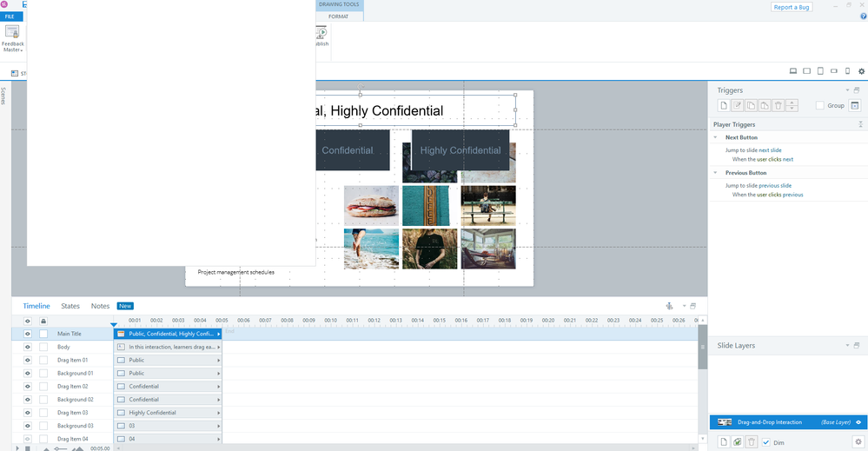Open slide layer properties gear

pos(857,442)
